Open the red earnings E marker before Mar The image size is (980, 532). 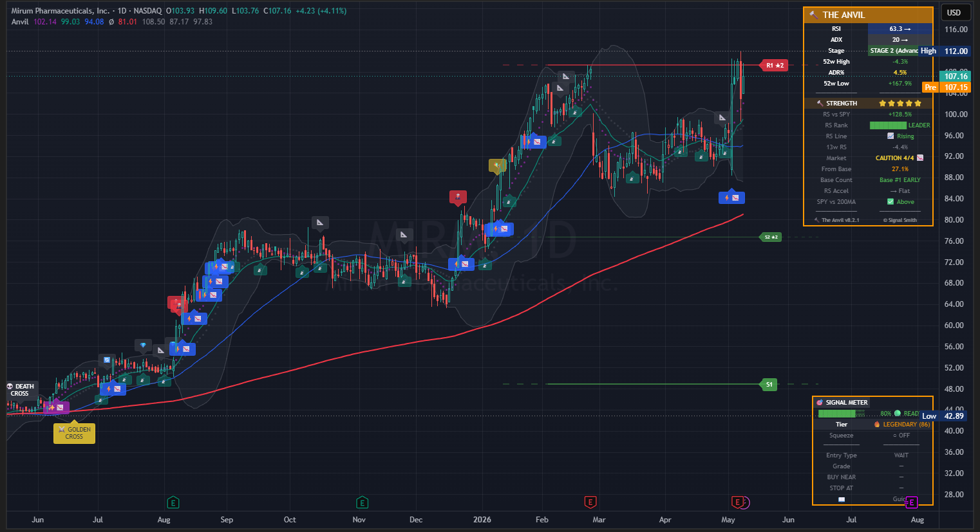pyautogui.click(x=590, y=502)
